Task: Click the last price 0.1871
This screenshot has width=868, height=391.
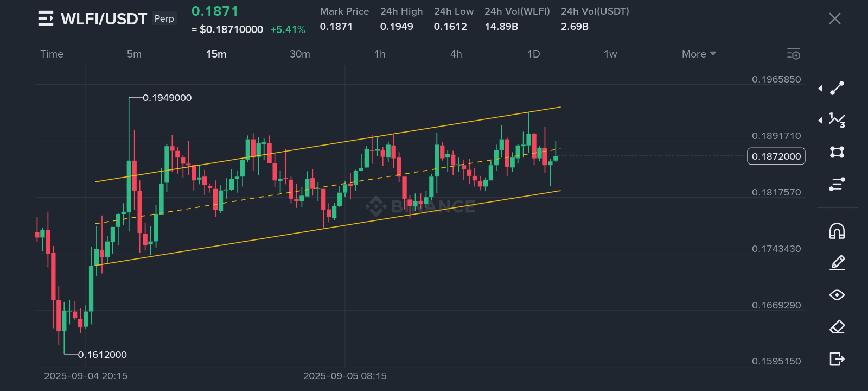Action: [215, 11]
